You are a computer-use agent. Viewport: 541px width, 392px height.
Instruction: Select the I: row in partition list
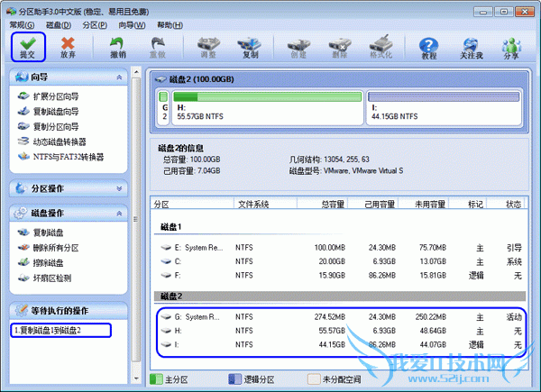coord(341,345)
